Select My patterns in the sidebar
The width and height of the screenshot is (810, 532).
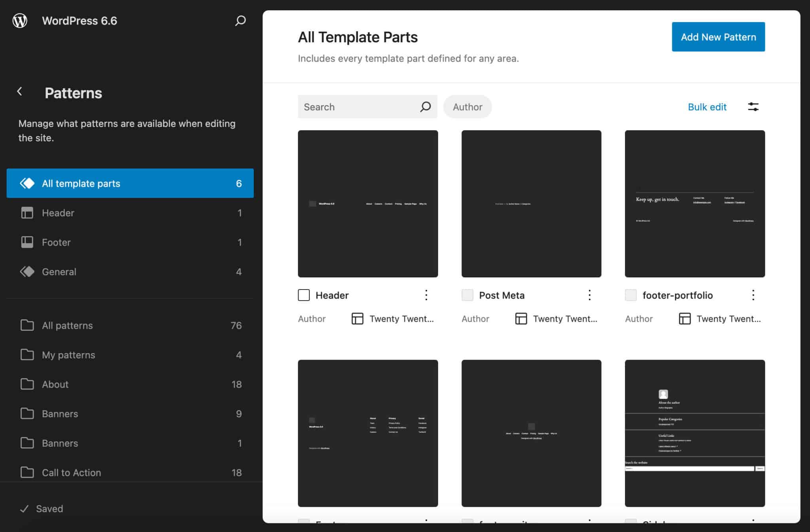[68, 355]
